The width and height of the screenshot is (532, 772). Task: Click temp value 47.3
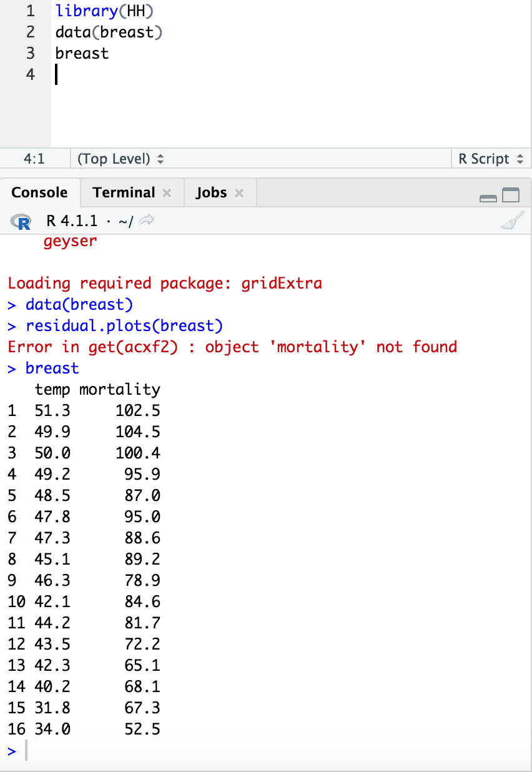point(53,538)
